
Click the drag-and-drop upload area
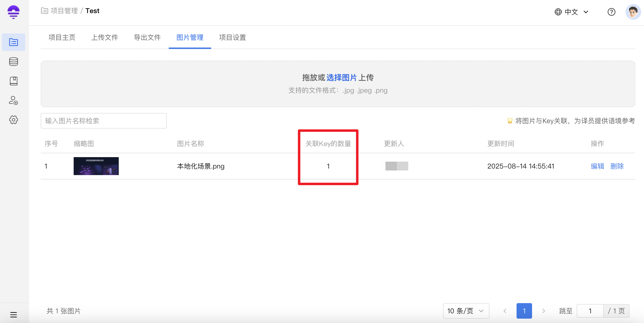click(338, 84)
